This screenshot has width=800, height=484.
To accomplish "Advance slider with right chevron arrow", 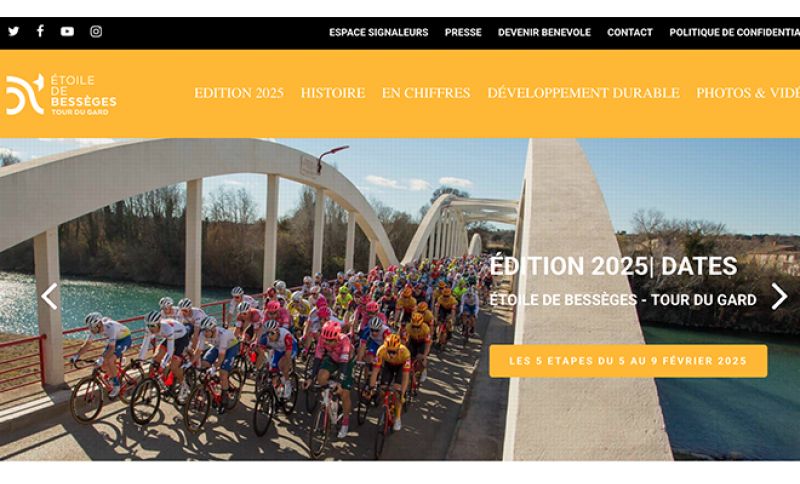I will coord(779,296).
